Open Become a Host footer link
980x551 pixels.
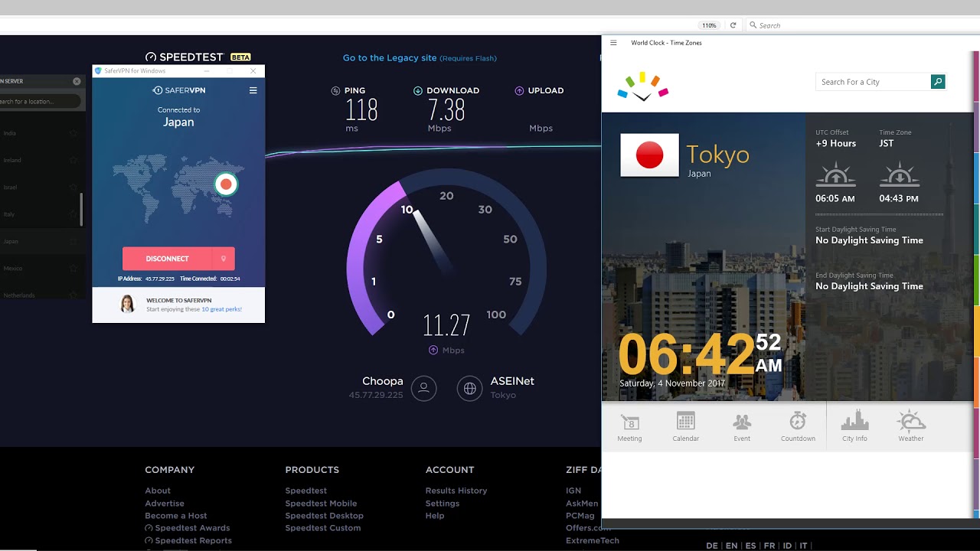[x=176, y=516]
